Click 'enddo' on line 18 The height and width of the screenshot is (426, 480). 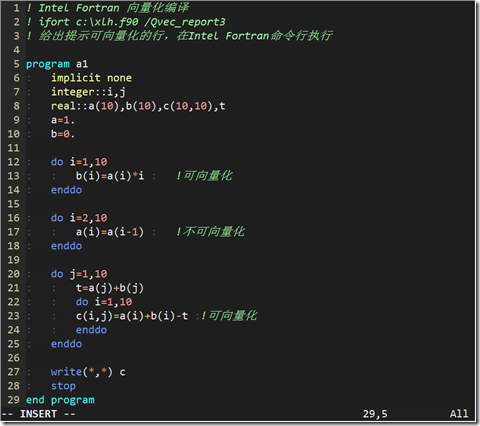[66, 246]
